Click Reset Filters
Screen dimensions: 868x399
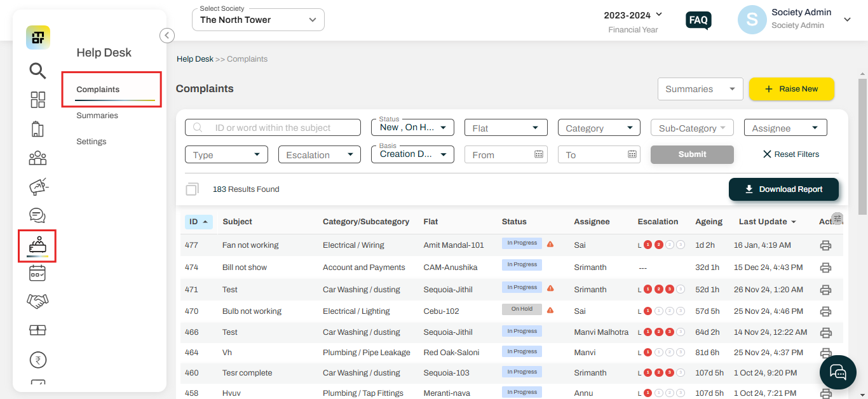(x=790, y=154)
